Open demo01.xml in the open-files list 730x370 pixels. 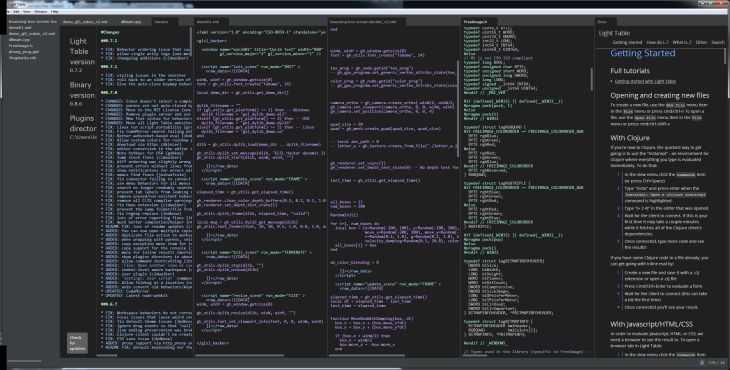click(19, 27)
